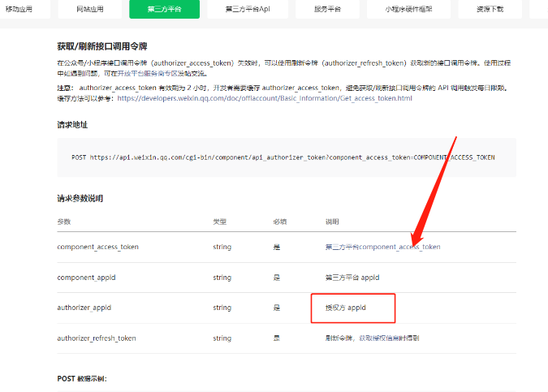Click the authorizer_refresh_token parameter name
The image size is (548, 392).
point(97,338)
